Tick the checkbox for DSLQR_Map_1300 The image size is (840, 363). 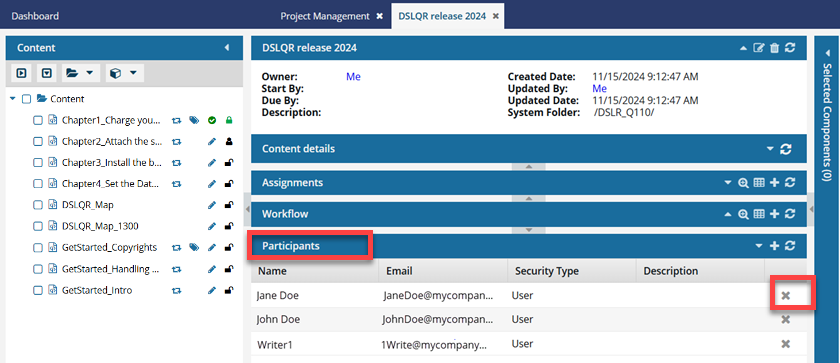38,226
